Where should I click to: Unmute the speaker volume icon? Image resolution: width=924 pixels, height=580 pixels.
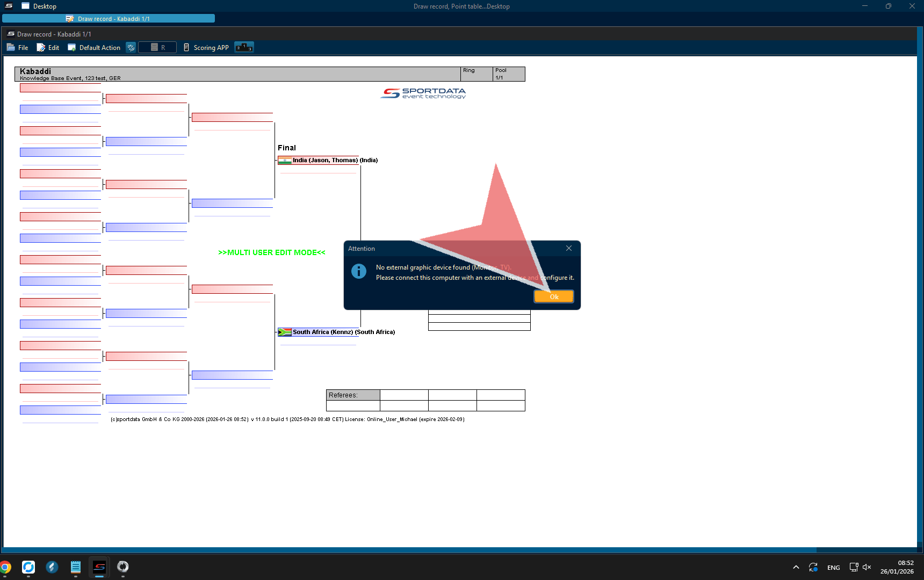coord(867,568)
